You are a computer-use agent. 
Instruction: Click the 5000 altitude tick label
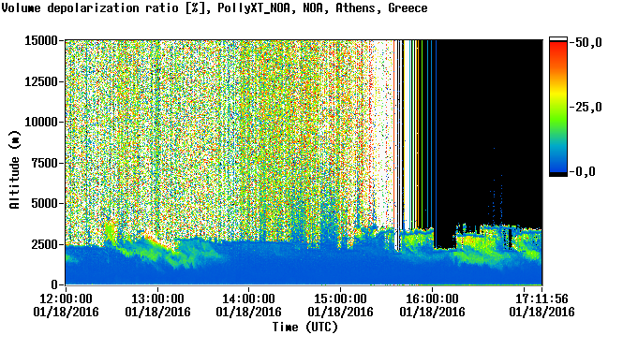45,204
